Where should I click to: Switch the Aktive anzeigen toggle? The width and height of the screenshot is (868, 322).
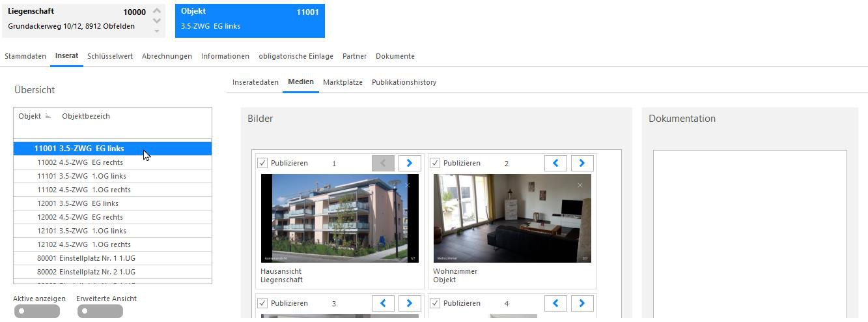tap(36, 311)
